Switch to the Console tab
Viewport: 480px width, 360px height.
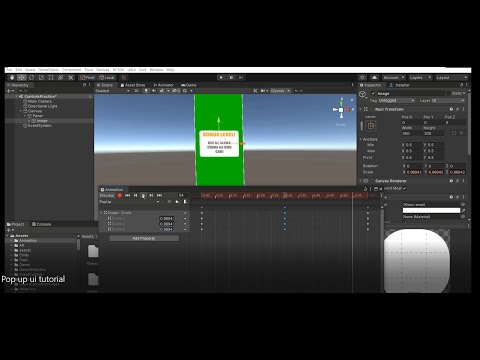pos(42,224)
